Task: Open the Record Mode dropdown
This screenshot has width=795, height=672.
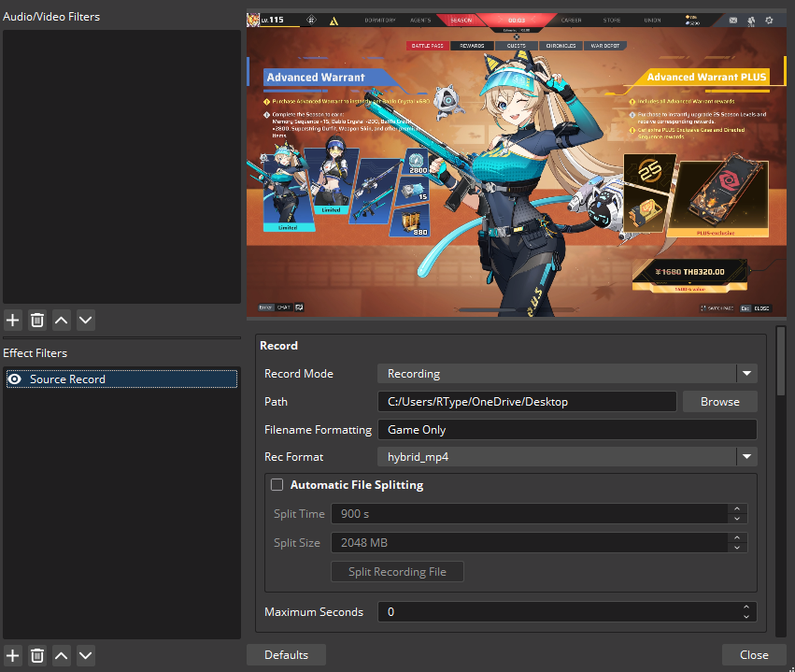Action: pos(745,374)
